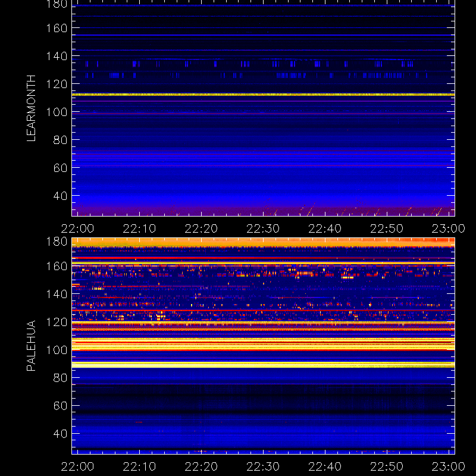The width and height of the screenshot is (476, 476).
Task: Click 22:40 time label under Palehua plot
Action: tap(325, 466)
